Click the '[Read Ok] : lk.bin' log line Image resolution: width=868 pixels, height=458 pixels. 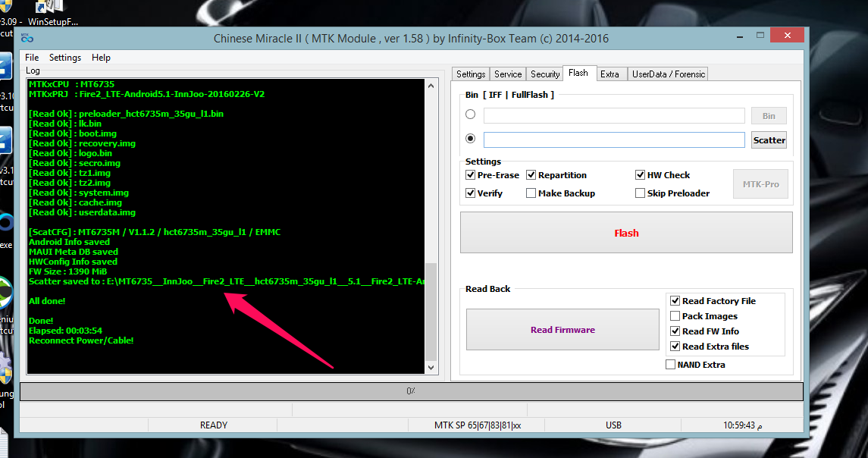click(x=64, y=124)
